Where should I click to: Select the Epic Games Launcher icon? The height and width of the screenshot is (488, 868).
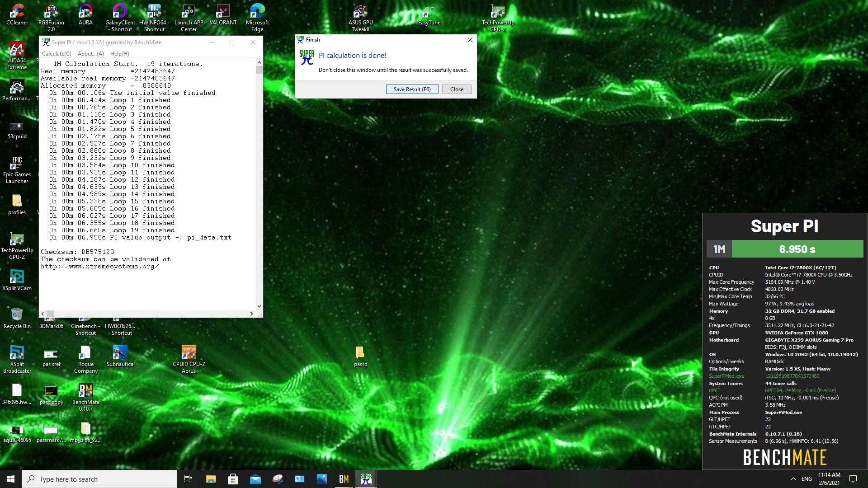tap(17, 169)
